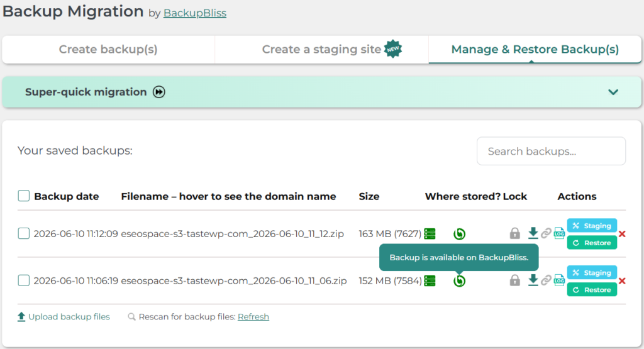Click Staging button for 11_06.zip backup
The height and width of the screenshot is (349, 644).
point(592,273)
